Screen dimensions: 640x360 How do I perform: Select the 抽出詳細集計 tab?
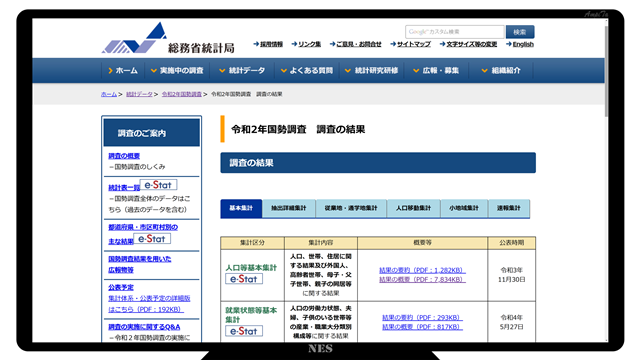(289, 208)
